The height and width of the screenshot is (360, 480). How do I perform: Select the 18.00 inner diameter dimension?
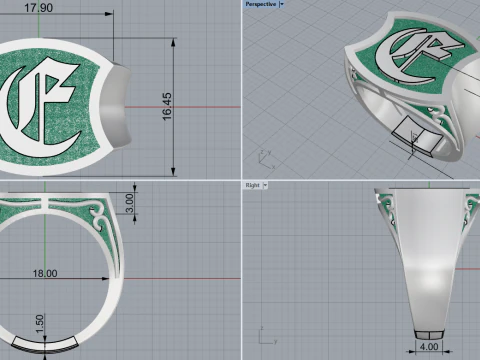coord(45,274)
